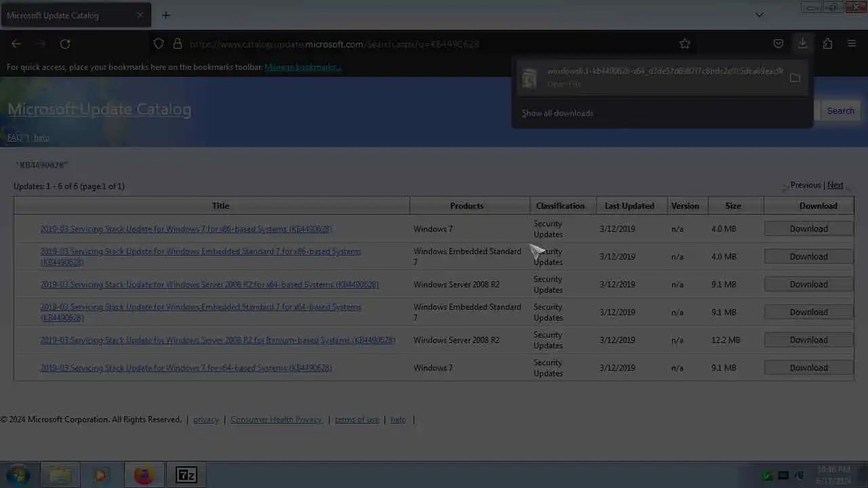
Task: Go back using the browser back arrow
Action: [16, 43]
